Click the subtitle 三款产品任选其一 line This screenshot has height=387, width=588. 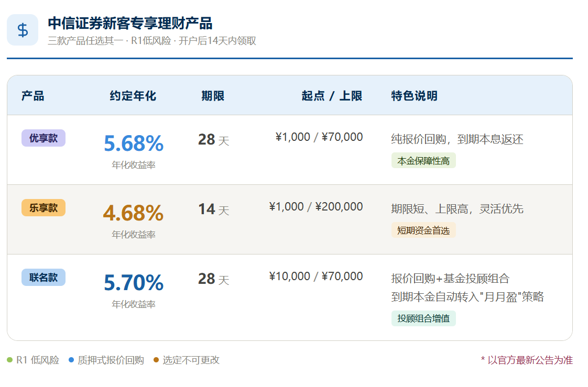point(152,41)
